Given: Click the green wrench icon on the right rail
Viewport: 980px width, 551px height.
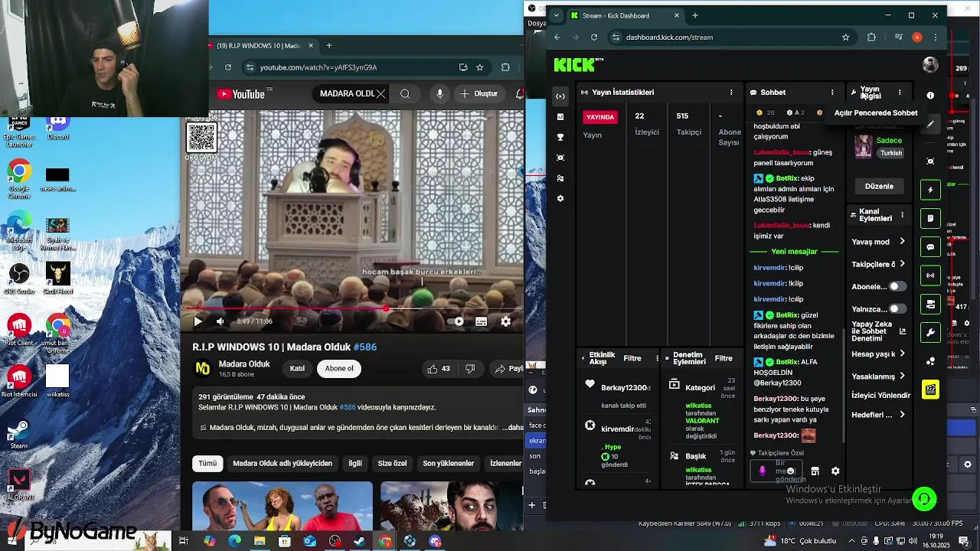Looking at the screenshot, I should tap(930, 333).
